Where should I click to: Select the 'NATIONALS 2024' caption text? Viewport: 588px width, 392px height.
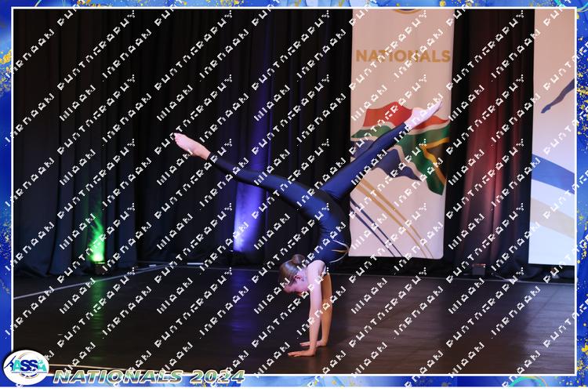pos(149,376)
